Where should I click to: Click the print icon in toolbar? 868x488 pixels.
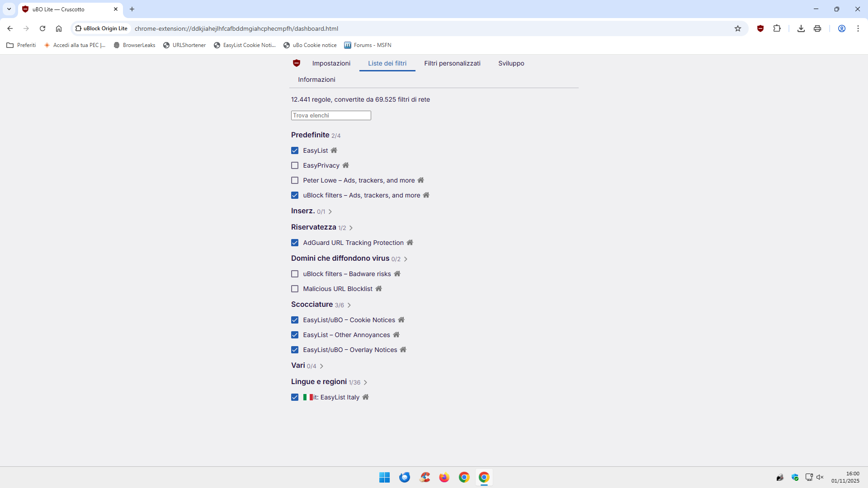[817, 28]
